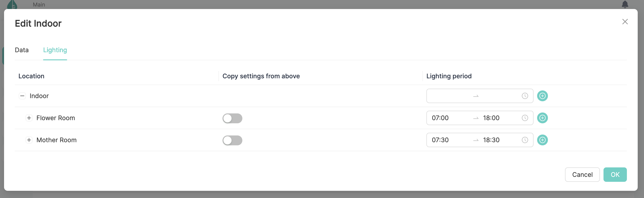Image resolution: width=644 pixels, height=198 pixels.
Task: Expand the Mother Room location
Action: point(29,140)
